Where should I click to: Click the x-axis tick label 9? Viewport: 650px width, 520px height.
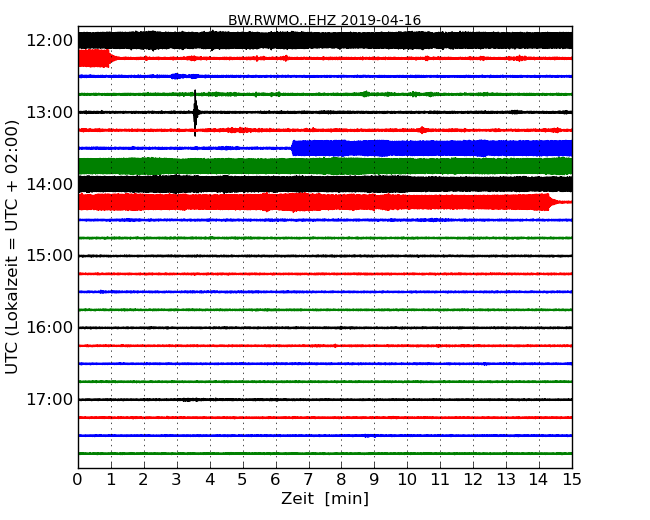(374, 479)
